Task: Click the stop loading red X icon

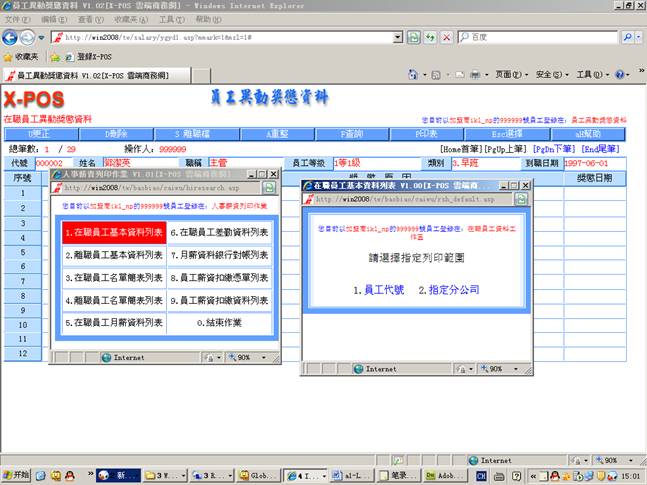Action: (445, 37)
